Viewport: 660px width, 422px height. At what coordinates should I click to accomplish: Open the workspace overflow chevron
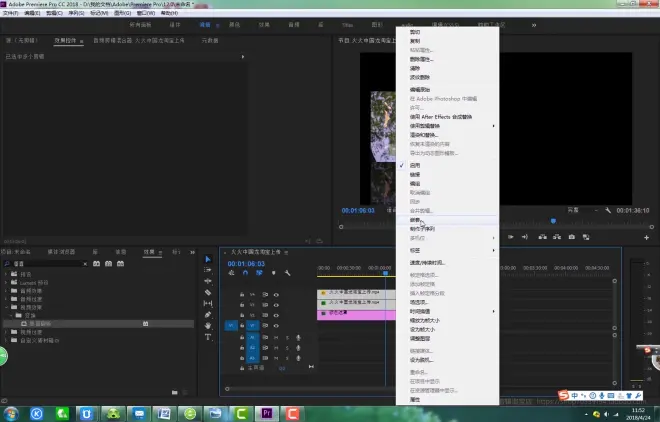point(534,25)
